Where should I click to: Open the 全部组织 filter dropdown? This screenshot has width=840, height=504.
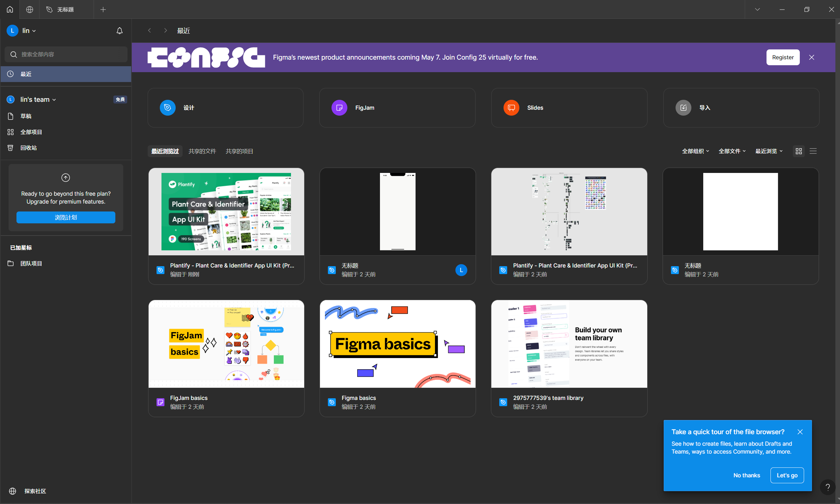695,151
